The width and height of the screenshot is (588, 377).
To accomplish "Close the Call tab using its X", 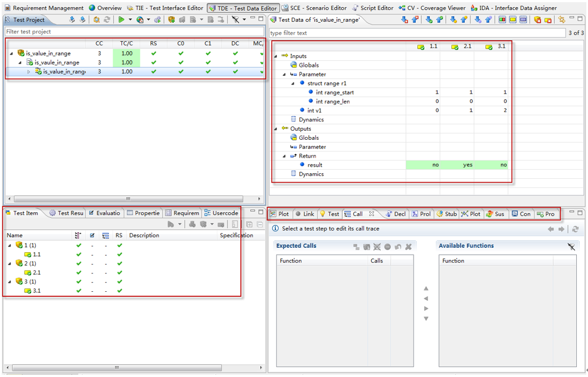I will pos(372,214).
